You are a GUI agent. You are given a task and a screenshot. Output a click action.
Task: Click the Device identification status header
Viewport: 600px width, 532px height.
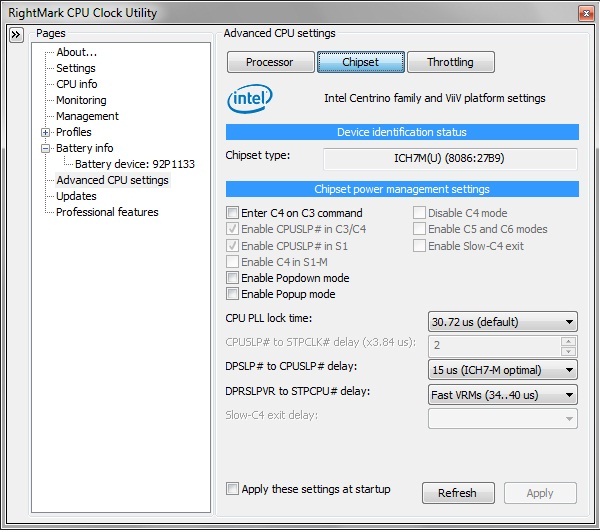tap(402, 132)
